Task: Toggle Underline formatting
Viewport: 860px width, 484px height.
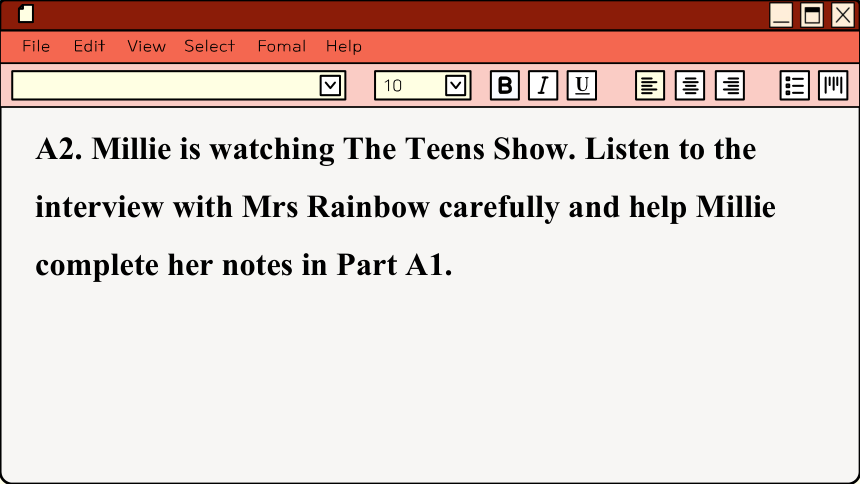Action: 581,86
